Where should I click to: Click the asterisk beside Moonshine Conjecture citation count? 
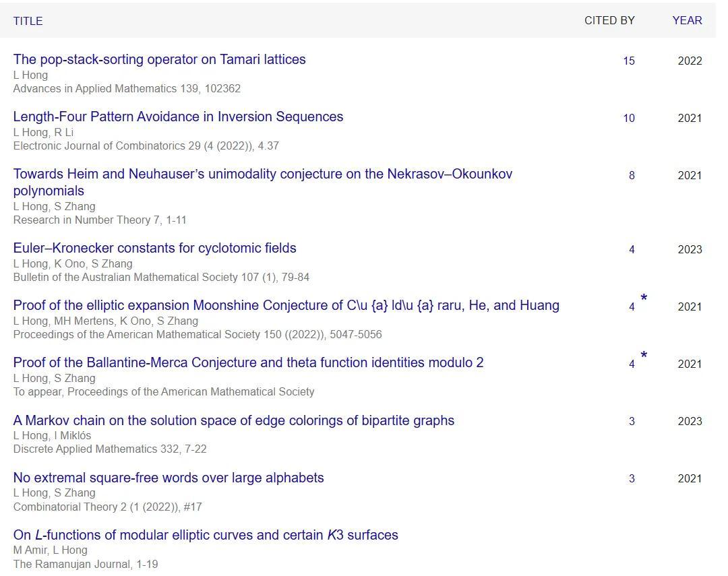point(644,298)
